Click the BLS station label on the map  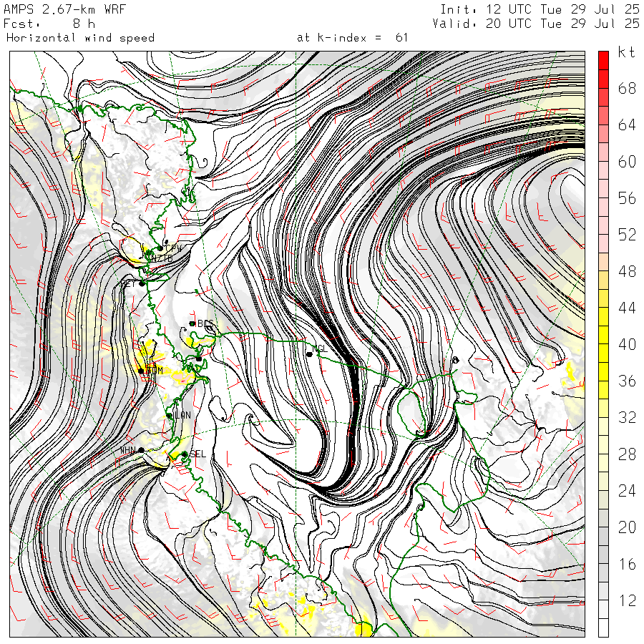point(205,323)
